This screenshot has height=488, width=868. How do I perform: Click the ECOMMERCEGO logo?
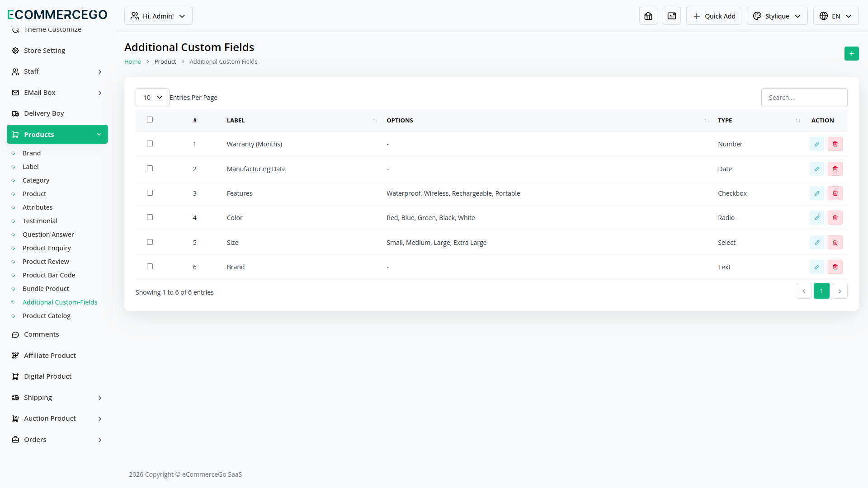[x=57, y=14]
